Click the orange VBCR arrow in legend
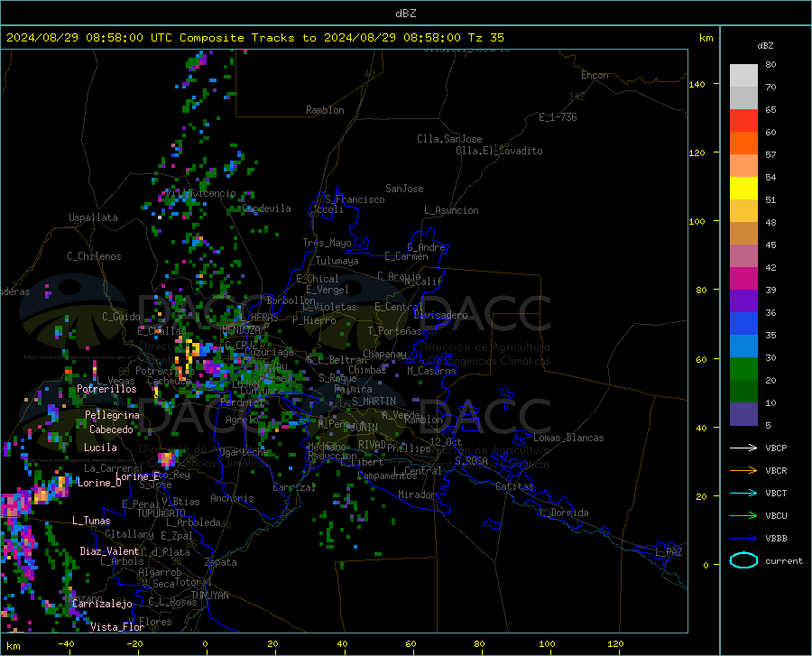 [743, 471]
